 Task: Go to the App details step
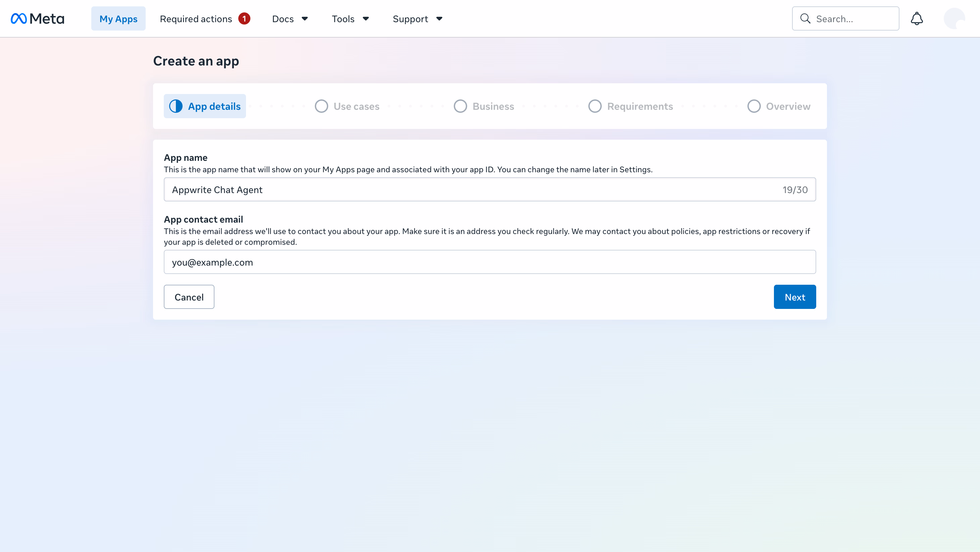[205, 106]
